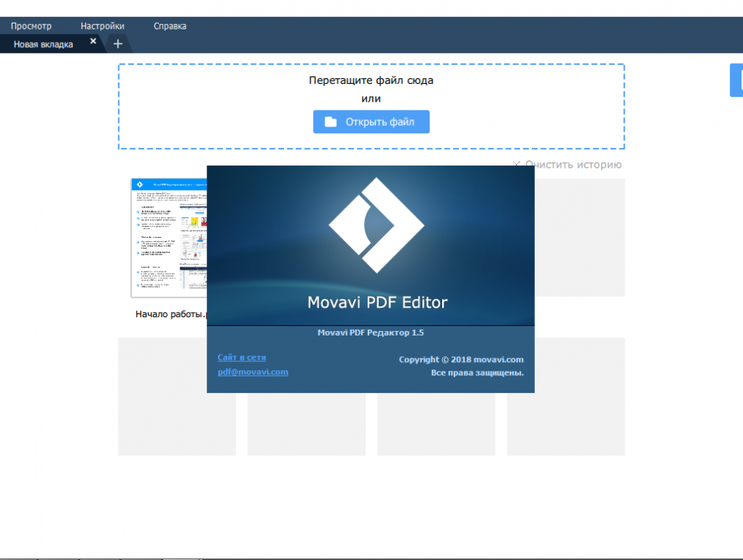743x560 pixels.
Task: Click Очистить историю link
Action: [567, 165]
